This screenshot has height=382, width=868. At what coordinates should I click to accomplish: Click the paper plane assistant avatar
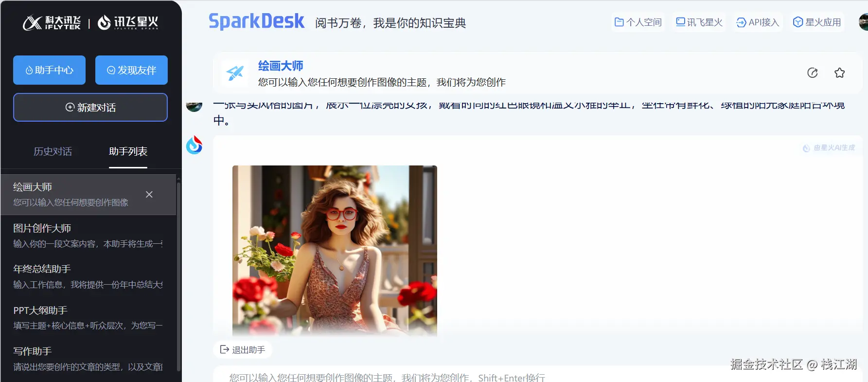(235, 73)
